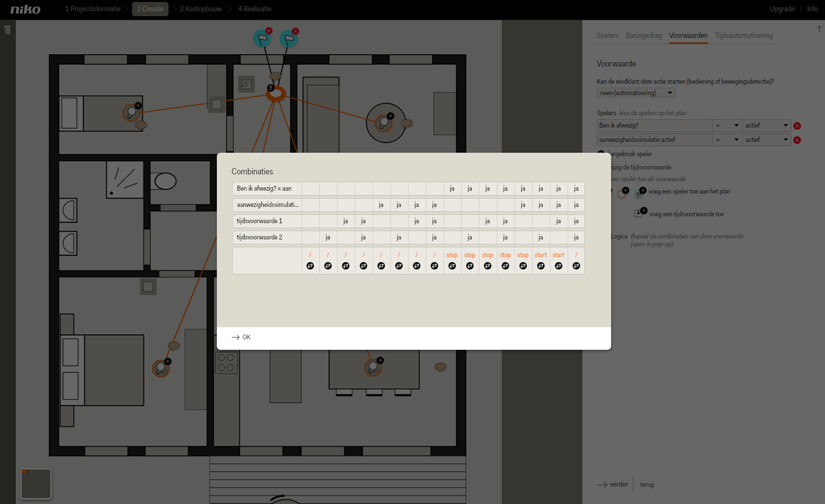Toggle result icon in column with no 'ja' values

click(310, 266)
